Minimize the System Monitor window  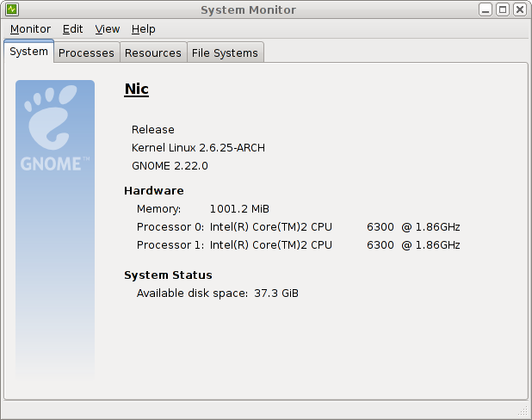pos(486,9)
